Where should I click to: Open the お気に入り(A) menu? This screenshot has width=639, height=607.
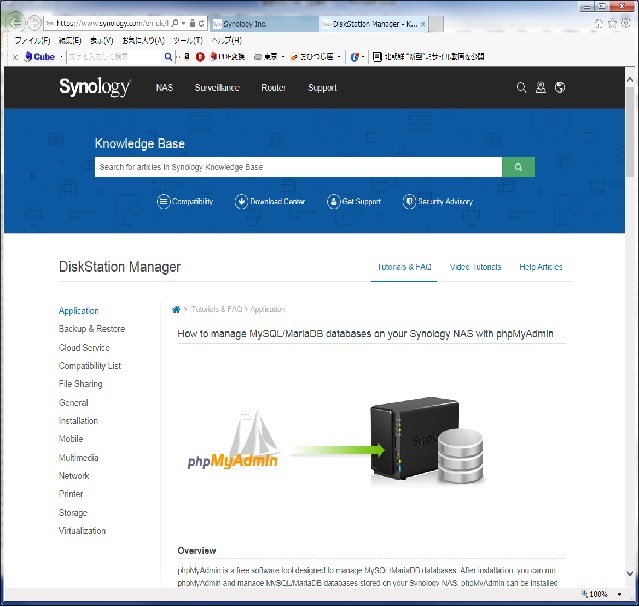[143, 40]
